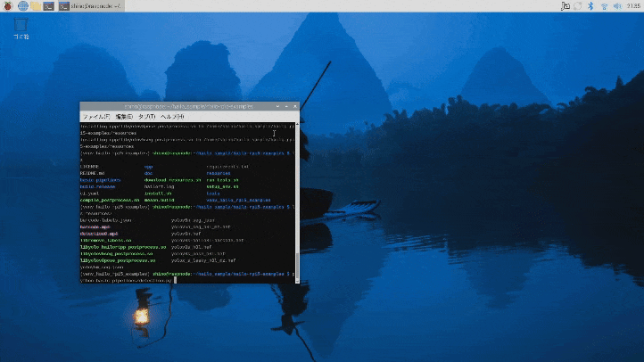Click the terminal window title bar

pos(189,106)
